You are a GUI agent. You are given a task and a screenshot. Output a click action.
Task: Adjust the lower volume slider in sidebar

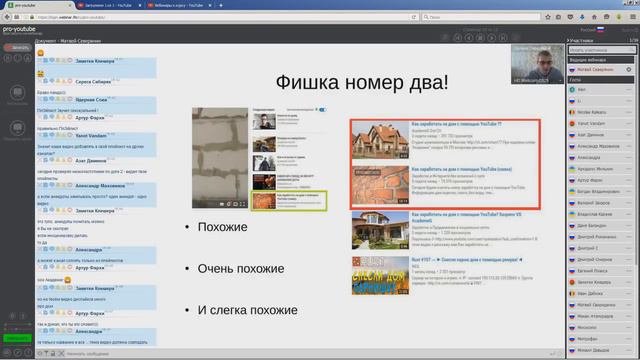click(x=17, y=329)
